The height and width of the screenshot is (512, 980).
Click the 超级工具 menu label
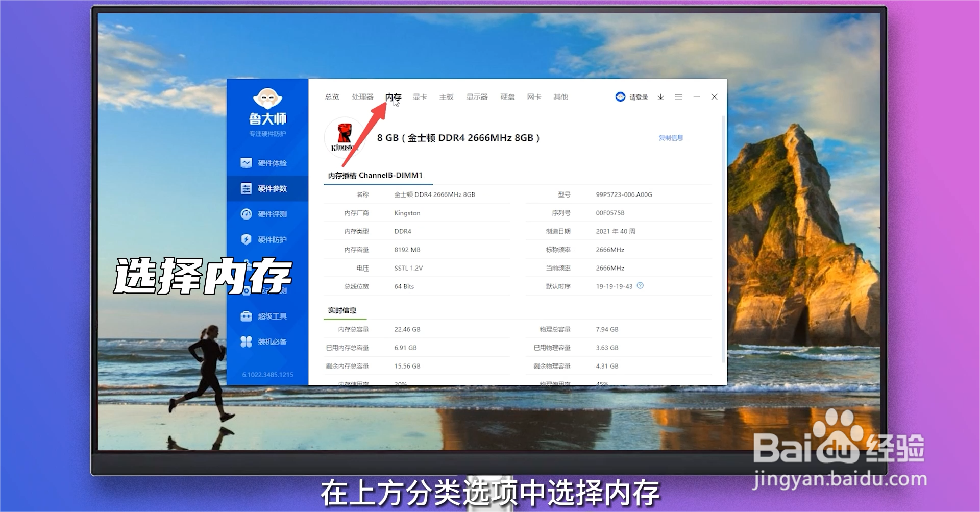pos(272,316)
